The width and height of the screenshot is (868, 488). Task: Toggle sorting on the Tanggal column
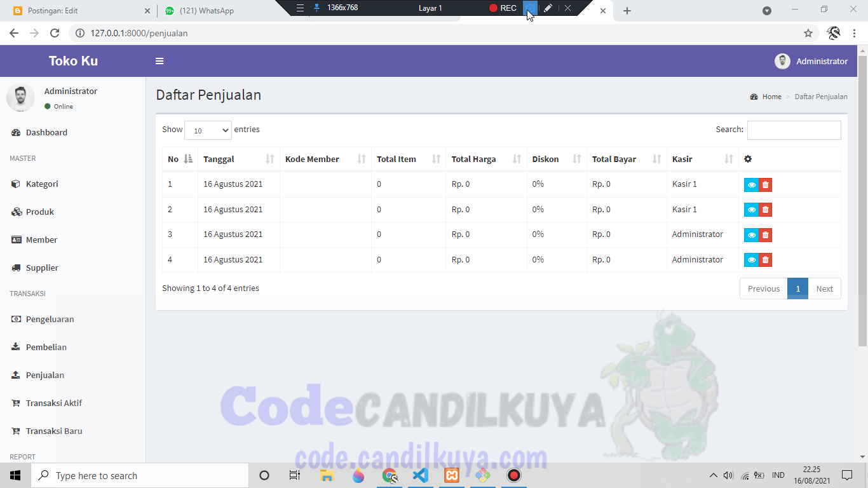tap(219, 159)
